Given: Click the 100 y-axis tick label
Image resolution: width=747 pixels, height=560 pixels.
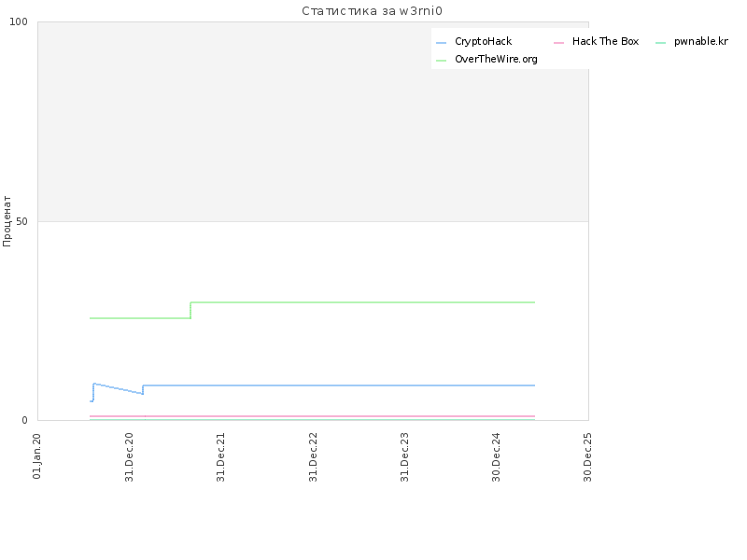Looking at the screenshot, I should click(19, 21).
